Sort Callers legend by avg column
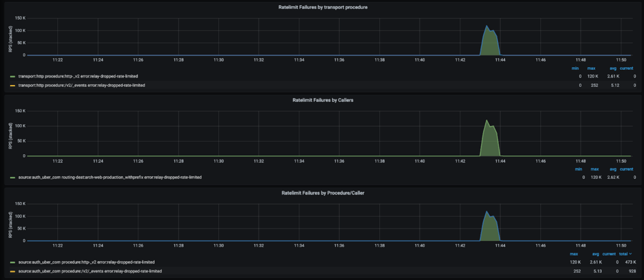Image resolution: width=644 pixels, height=280 pixels. (x=612, y=169)
